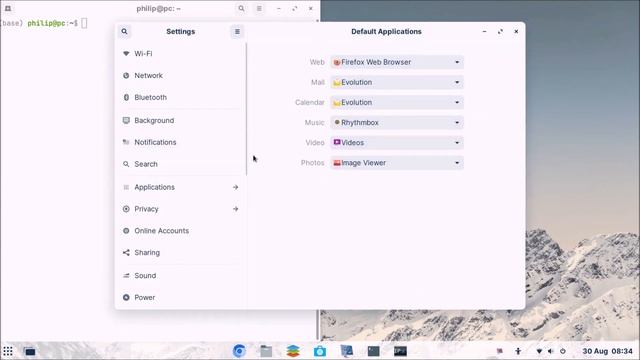The width and height of the screenshot is (640, 360).
Task: Open Notifications settings panel
Action: pos(180,142)
